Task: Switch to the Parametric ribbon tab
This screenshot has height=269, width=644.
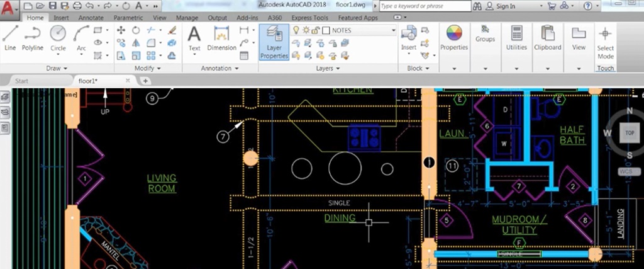Action: (x=128, y=18)
